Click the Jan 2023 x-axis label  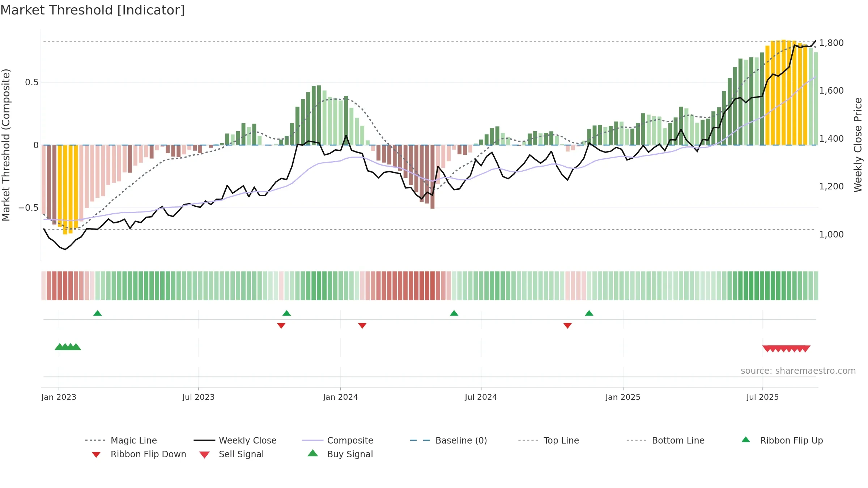coord(59,397)
